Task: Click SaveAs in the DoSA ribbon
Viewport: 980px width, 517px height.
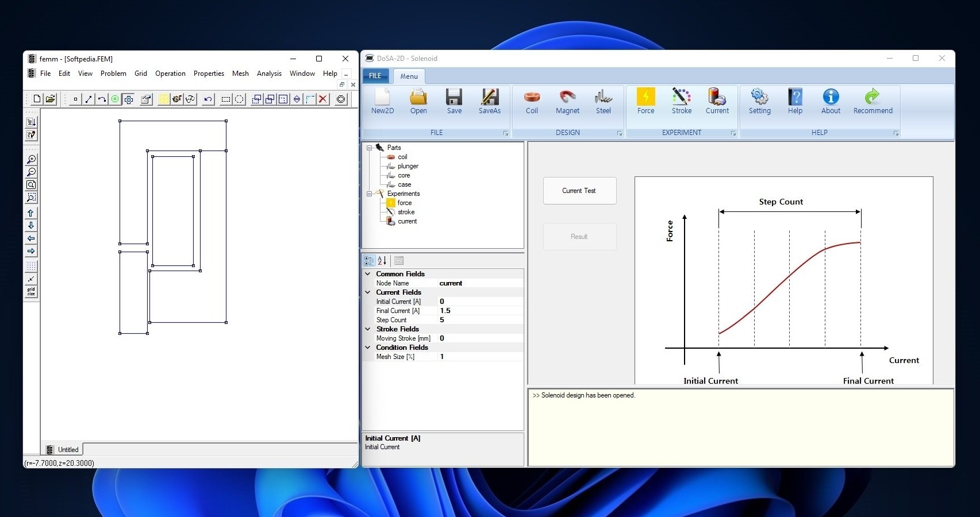Action: point(490,102)
